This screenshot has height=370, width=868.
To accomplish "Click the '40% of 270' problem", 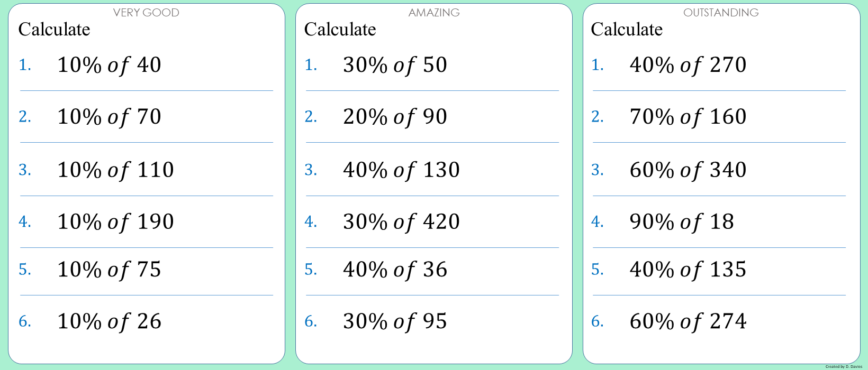I will (x=688, y=65).
